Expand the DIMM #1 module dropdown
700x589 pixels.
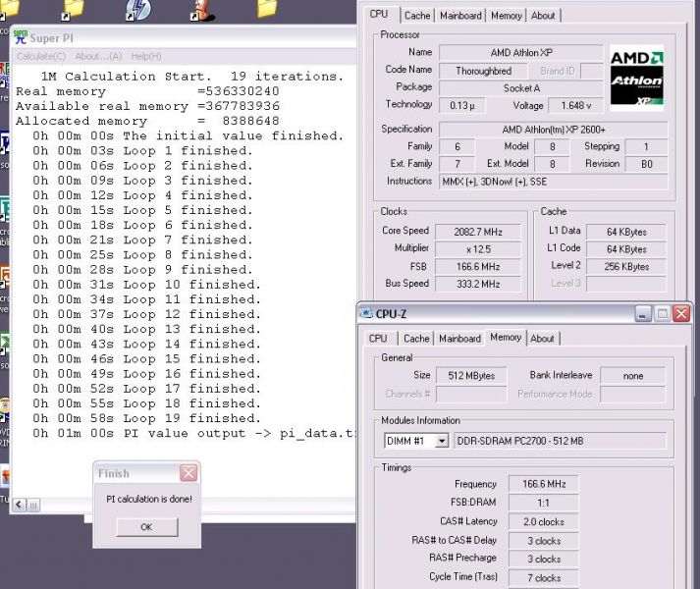[x=442, y=441]
